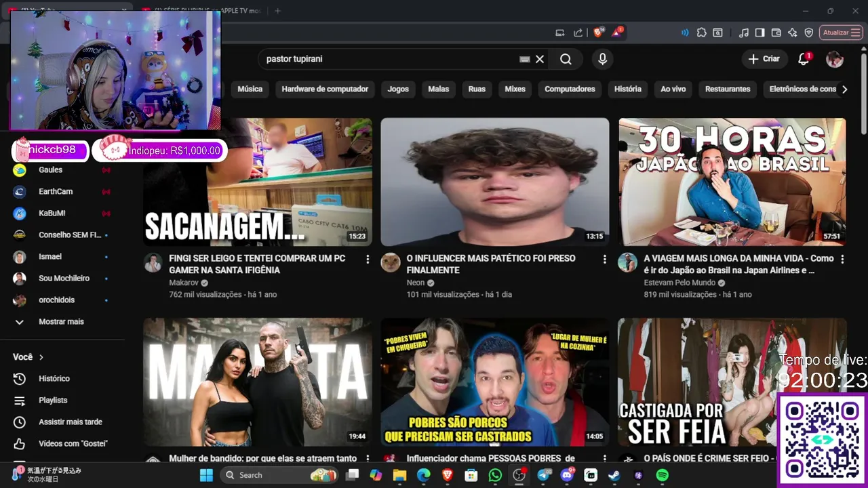Select the História filter chip
868x488 pixels.
[627, 89]
